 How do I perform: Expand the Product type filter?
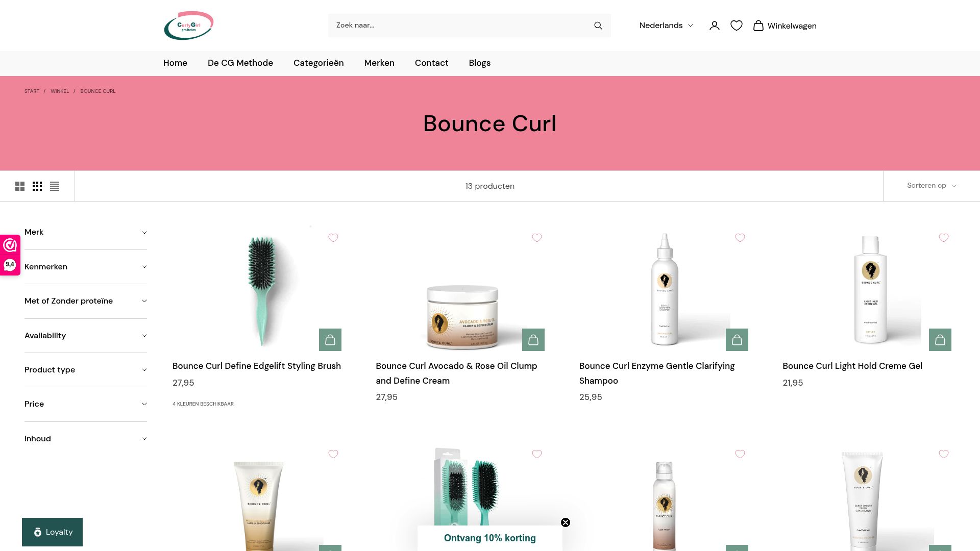pyautogui.click(x=86, y=370)
